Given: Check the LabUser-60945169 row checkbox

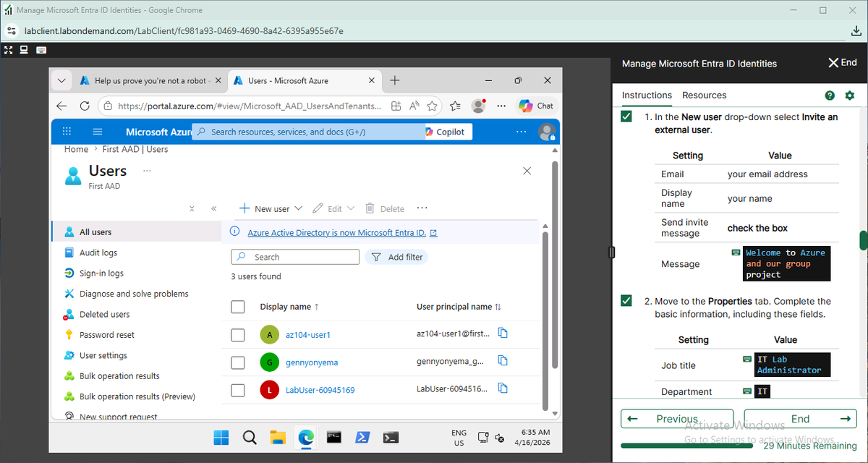Looking at the screenshot, I should [x=238, y=390].
